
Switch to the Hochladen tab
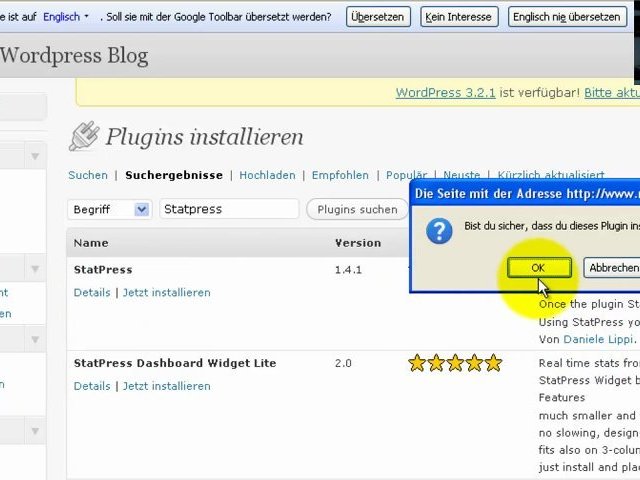pos(267,175)
